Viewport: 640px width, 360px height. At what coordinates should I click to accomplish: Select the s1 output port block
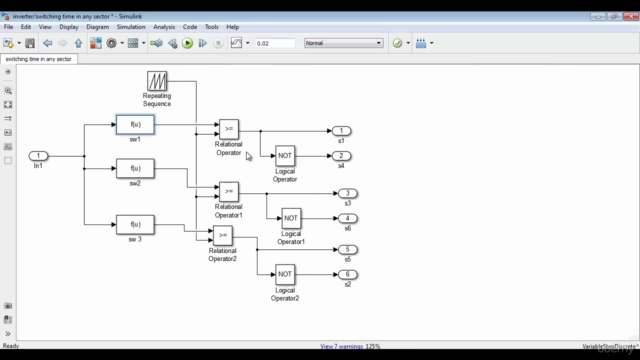341,131
